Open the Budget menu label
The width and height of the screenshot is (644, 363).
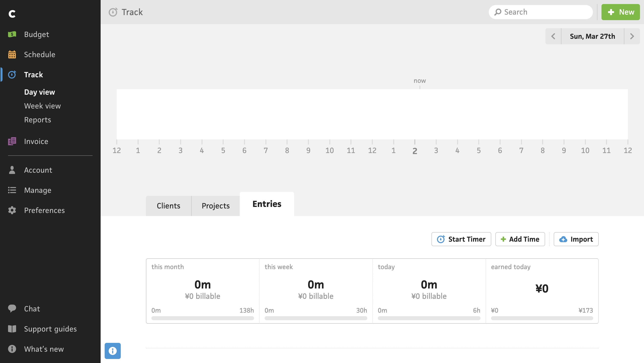pos(36,34)
